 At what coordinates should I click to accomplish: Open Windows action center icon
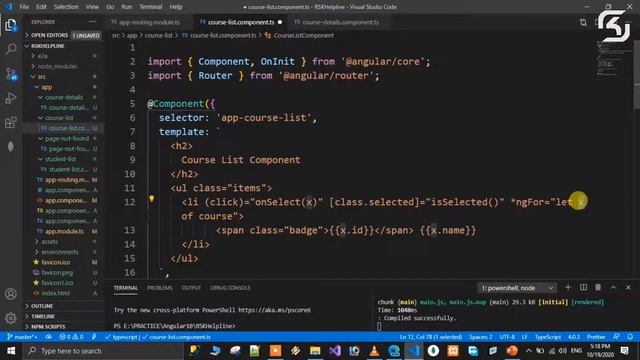(624, 351)
